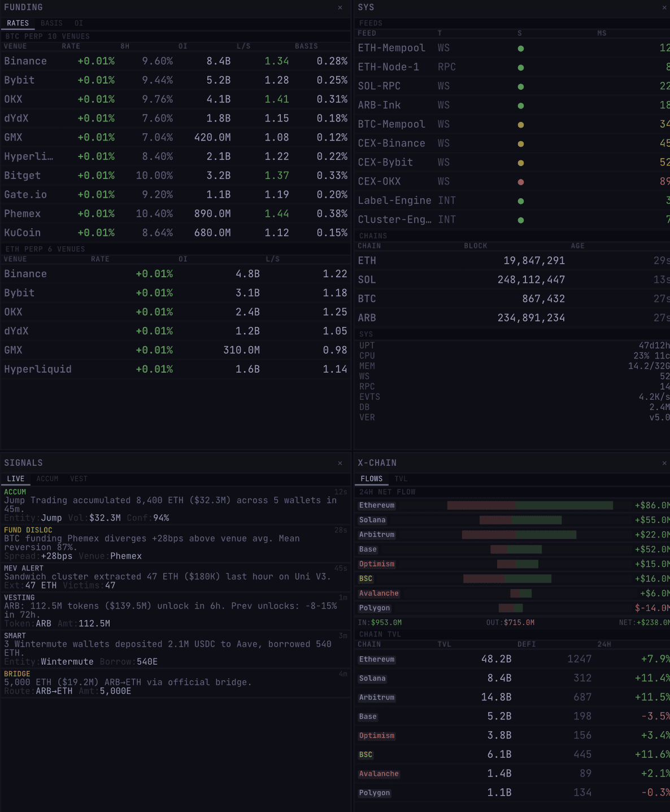
Task: Select the LIVE signals tab
Action: 16,479
